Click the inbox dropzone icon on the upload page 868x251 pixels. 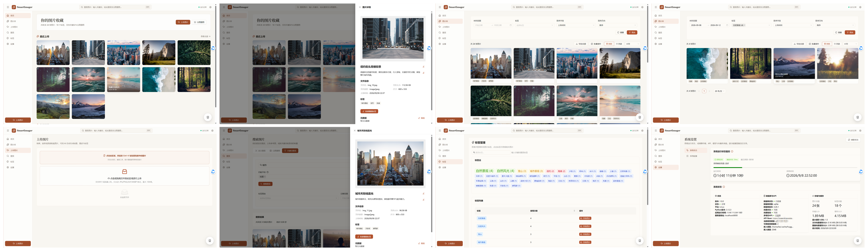[x=124, y=172]
